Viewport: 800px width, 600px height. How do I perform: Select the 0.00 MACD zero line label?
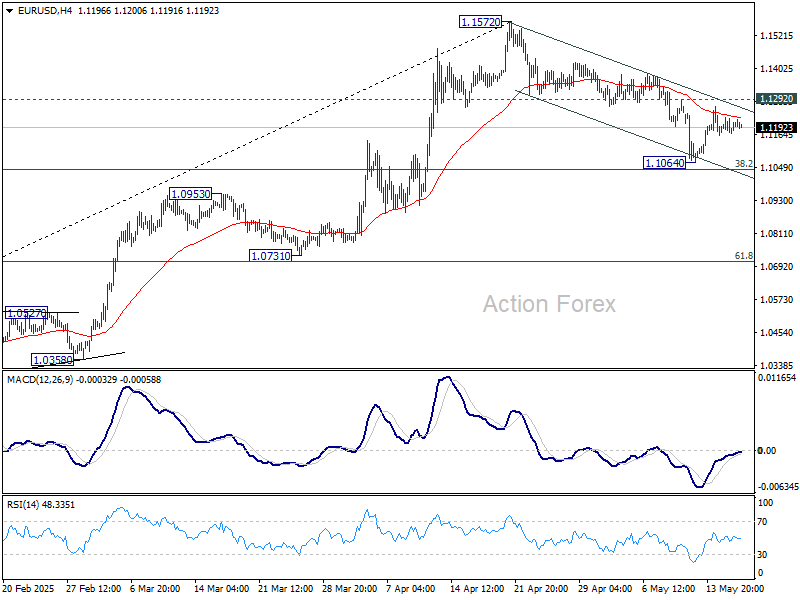point(766,450)
